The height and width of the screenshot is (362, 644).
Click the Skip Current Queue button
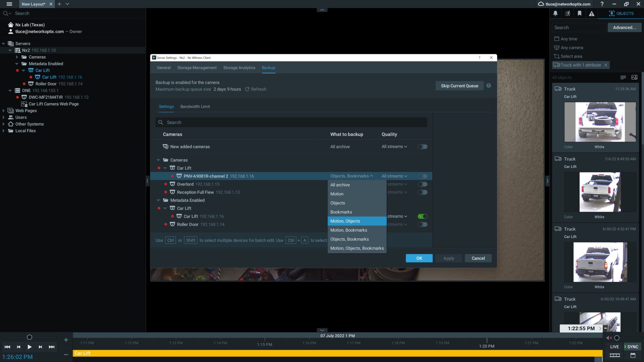click(459, 86)
